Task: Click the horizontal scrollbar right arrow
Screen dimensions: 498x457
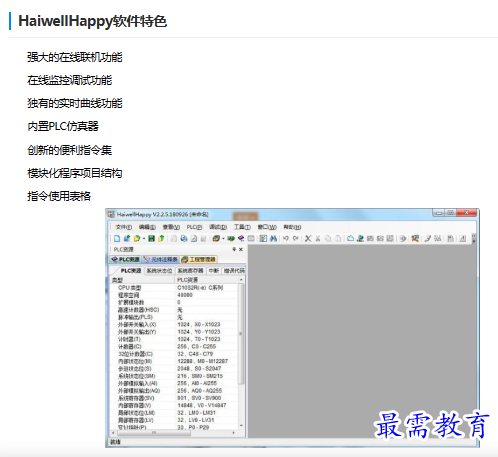Action: pyautogui.click(x=234, y=433)
